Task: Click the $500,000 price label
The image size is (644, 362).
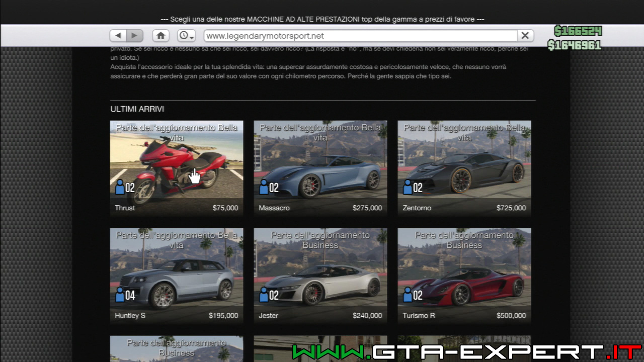Action: tap(511, 316)
